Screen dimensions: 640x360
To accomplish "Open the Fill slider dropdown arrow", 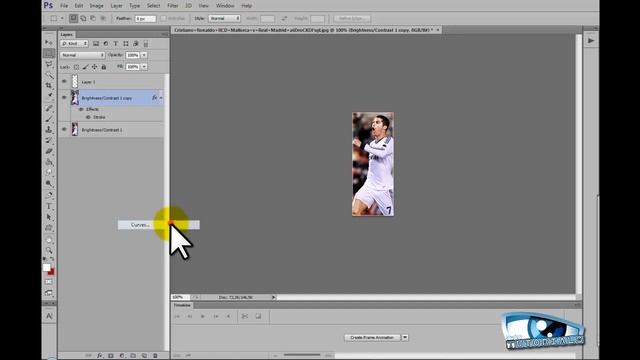I will [x=144, y=67].
